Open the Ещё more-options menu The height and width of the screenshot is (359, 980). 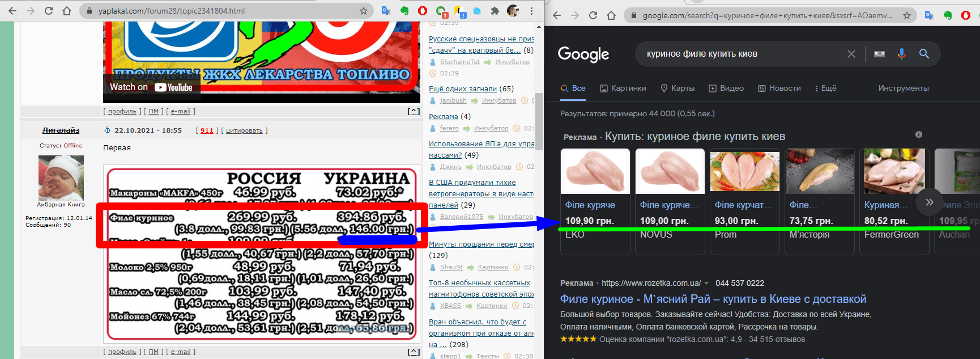pos(825,88)
